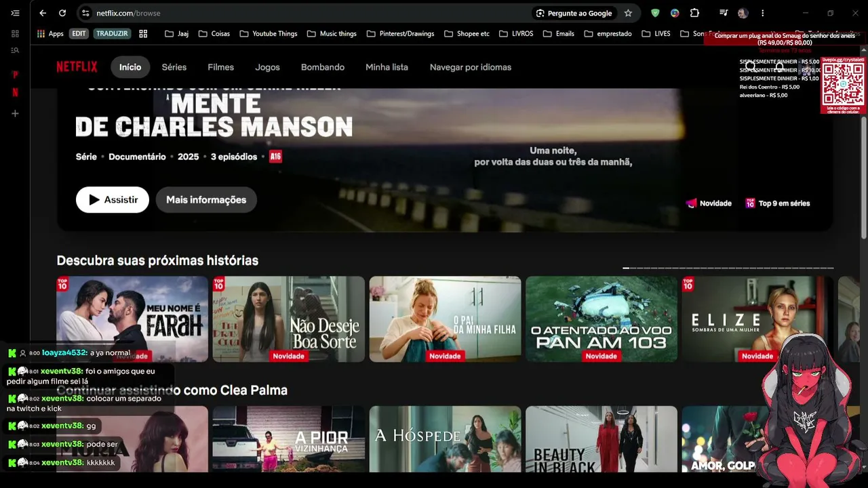This screenshot has height=488, width=868.
Task: Open Bombando in the Netflix menu
Action: click(323, 67)
